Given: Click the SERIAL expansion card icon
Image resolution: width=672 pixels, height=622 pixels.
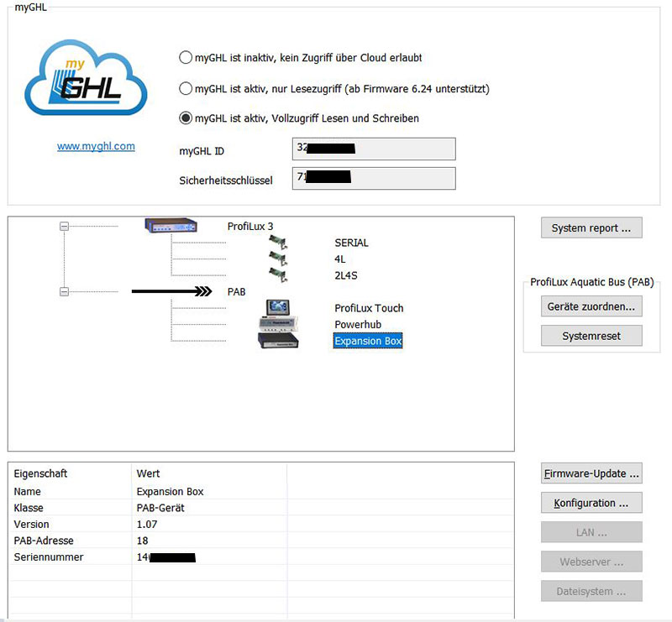Looking at the screenshot, I should point(277,243).
